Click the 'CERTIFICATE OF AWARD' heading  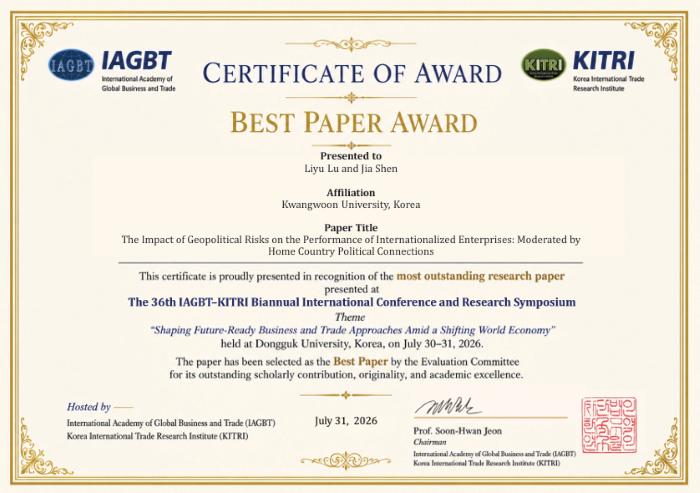352,73
